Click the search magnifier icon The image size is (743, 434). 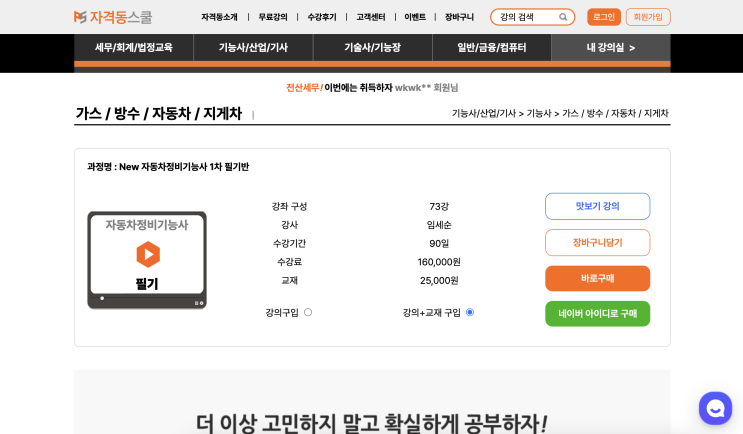tap(563, 17)
